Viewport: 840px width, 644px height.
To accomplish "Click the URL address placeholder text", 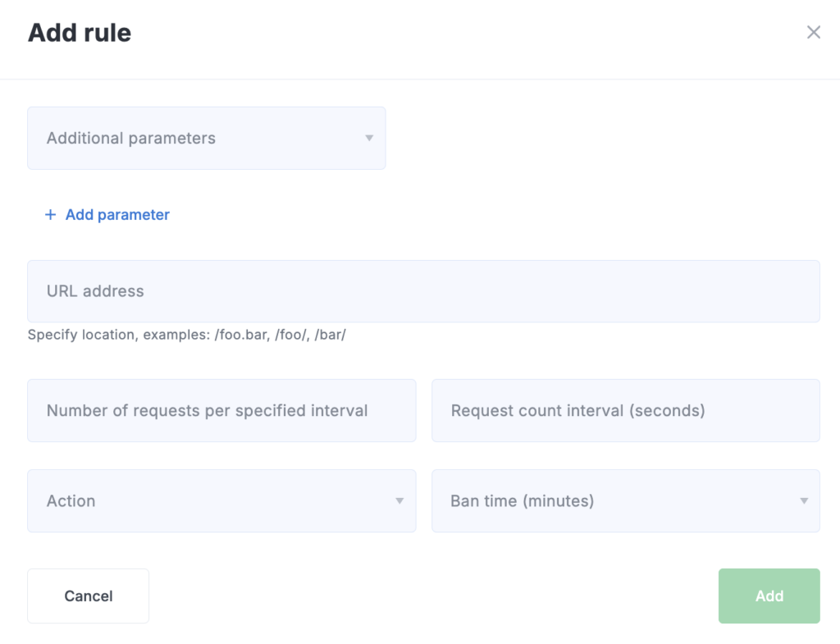I will (95, 291).
